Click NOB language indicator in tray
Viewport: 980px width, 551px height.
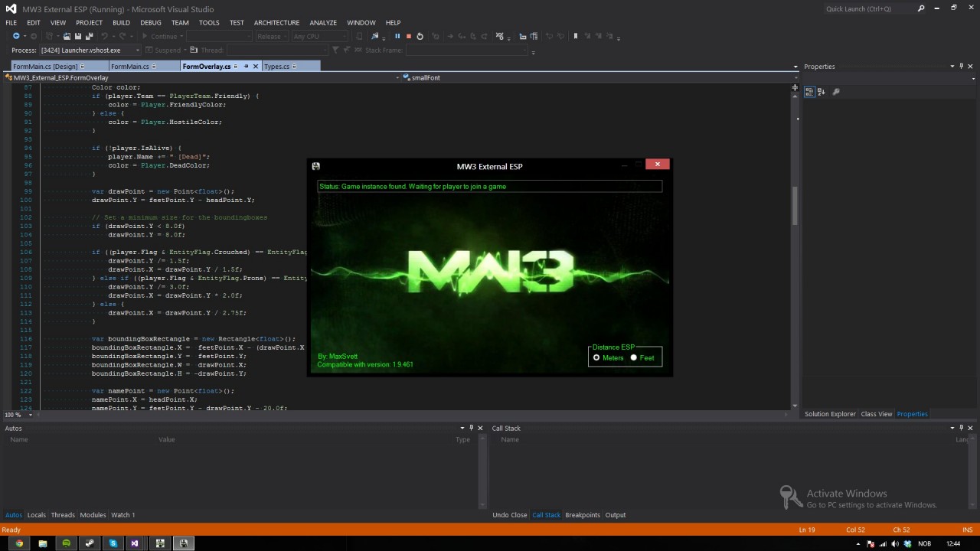[x=924, y=543]
